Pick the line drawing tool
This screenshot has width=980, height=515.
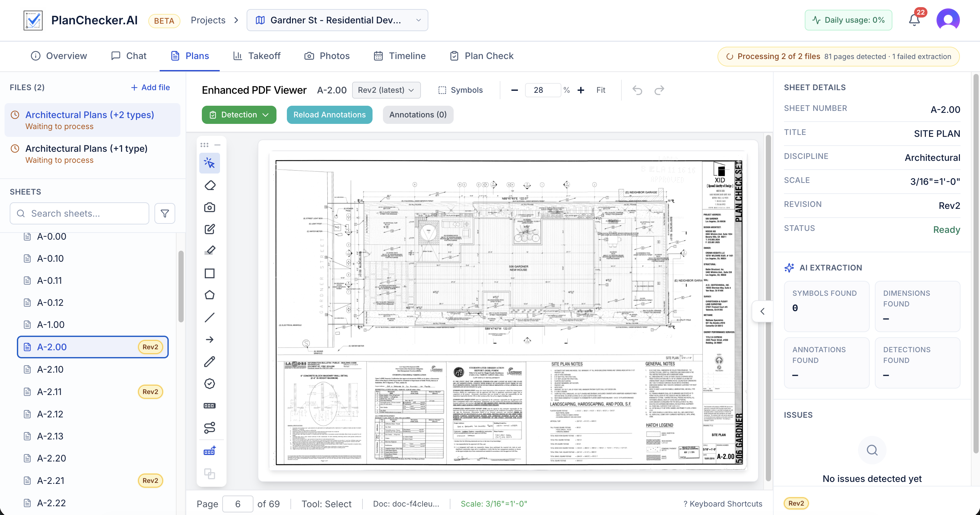click(210, 317)
